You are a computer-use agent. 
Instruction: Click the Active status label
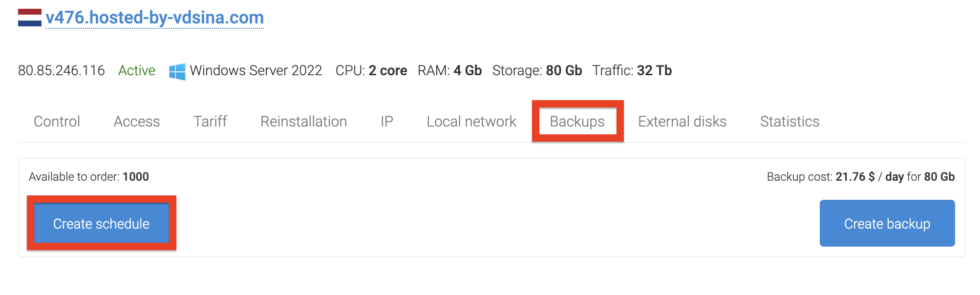point(137,71)
